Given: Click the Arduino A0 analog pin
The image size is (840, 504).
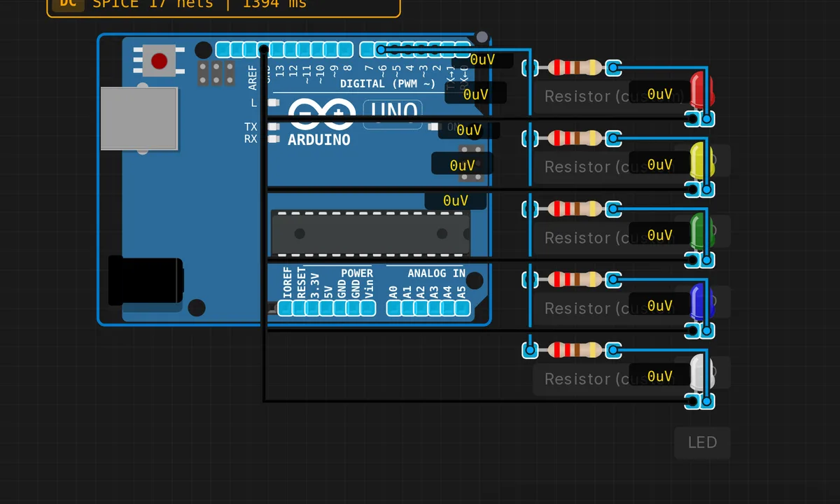Looking at the screenshot, I should 393,308.
